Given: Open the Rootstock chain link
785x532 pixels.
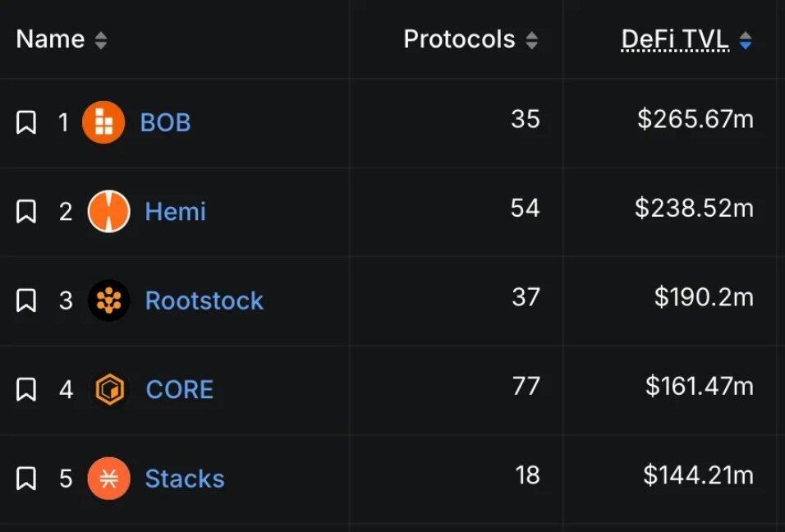Looking at the screenshot, I should click(204, 300).
